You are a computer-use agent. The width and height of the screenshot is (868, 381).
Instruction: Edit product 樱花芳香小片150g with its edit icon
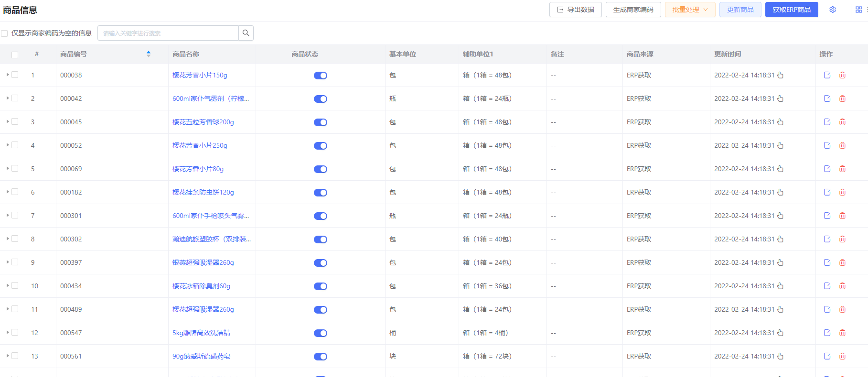click(x=827, y=75)
